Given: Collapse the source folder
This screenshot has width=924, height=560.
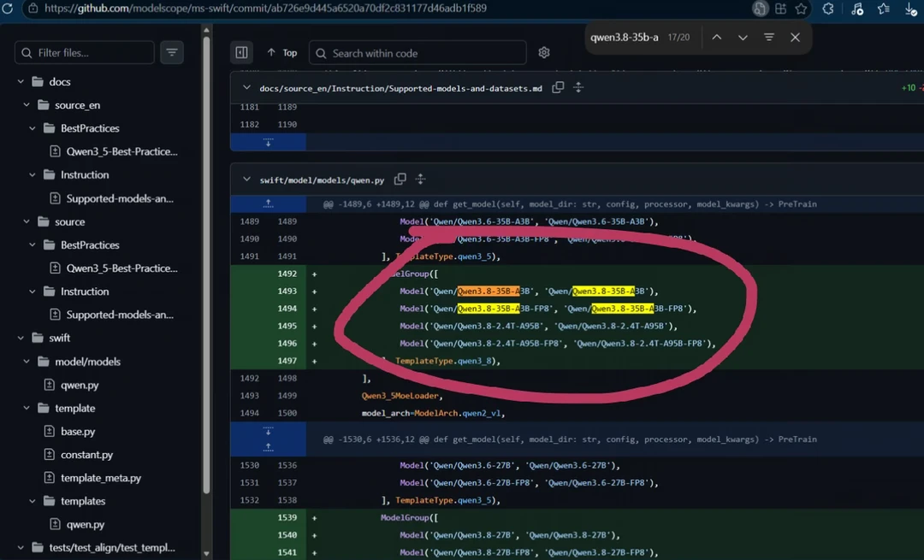Looking at the screenshot, I should pyautogui.click(x=27, y=221).
